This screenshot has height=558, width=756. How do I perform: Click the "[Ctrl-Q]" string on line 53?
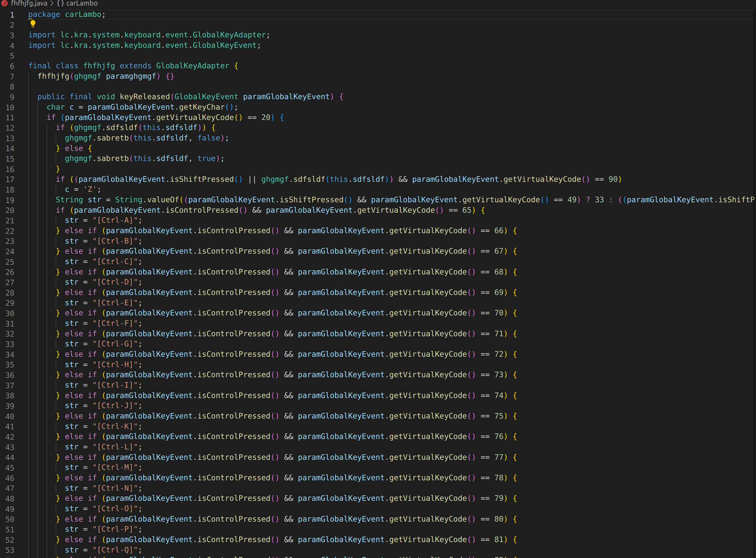pos(115,550)
